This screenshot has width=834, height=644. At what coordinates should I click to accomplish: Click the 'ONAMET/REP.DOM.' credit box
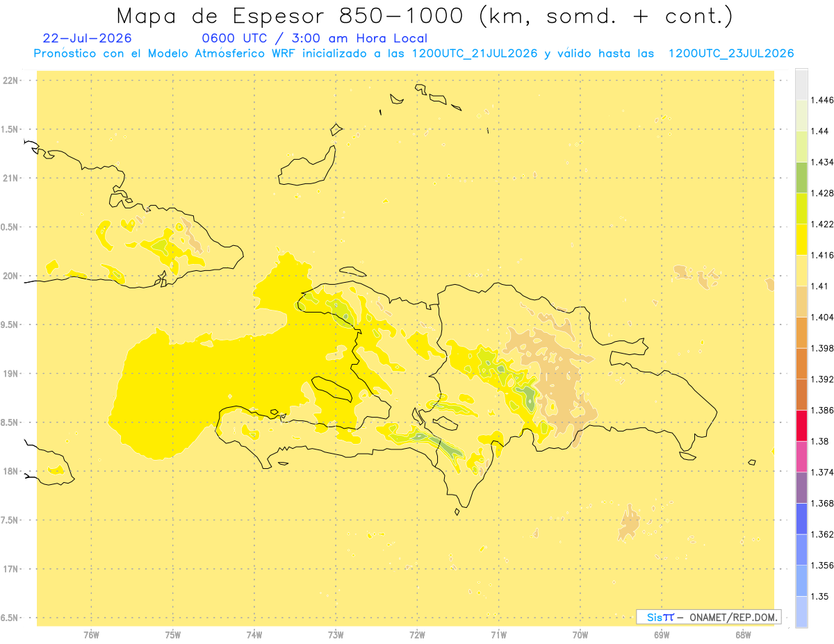tap(709, 617)
